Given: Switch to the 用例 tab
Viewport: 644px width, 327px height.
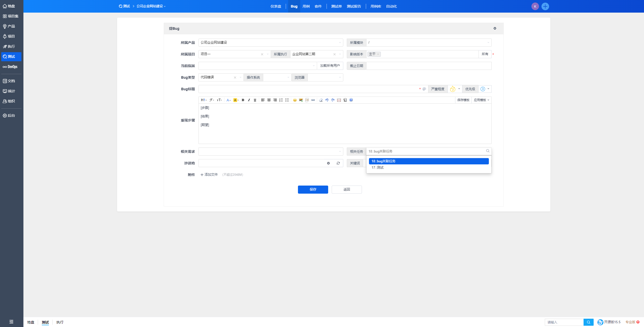Looking at the screenshot, I should coord(306,6).
